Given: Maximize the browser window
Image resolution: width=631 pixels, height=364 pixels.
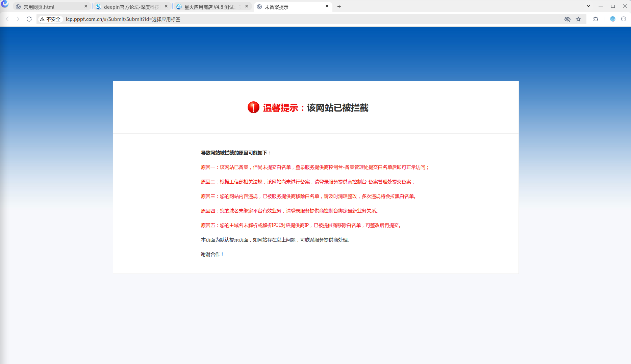Looking at the screenshot, I should (613, 6).
